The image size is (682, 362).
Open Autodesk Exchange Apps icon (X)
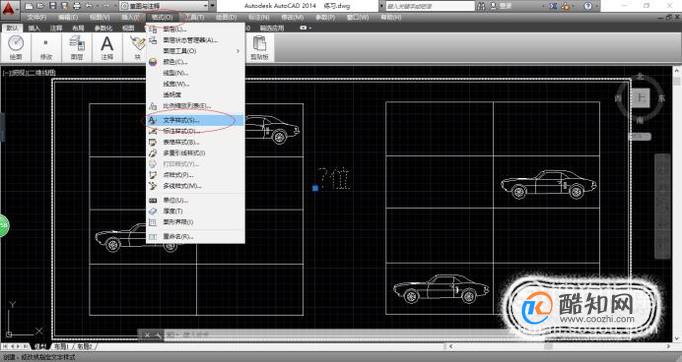[x=552, y=6]
